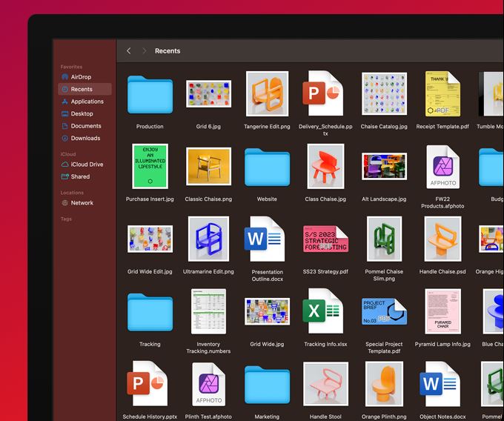The height and width of the screenshot is (421, 504).
Task: Select the Ultramarine Edit.png thumbnail
Action: [208, 239]
